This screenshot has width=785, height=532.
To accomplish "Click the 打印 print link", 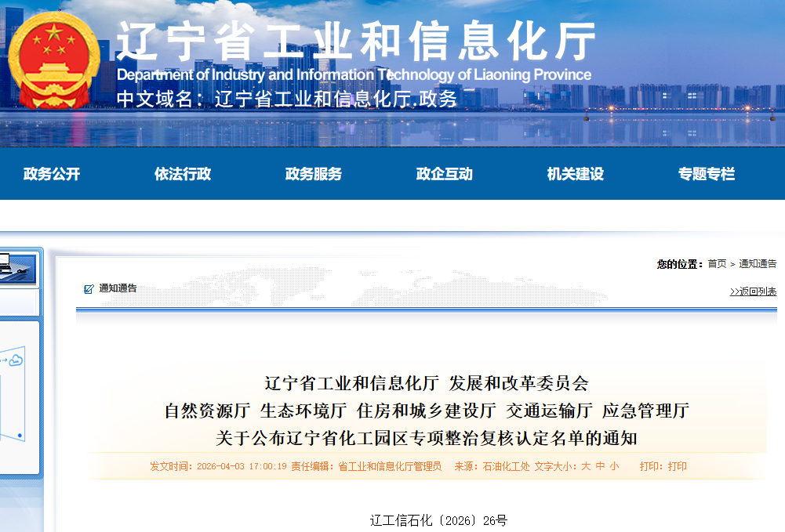I will coord(677,466).
